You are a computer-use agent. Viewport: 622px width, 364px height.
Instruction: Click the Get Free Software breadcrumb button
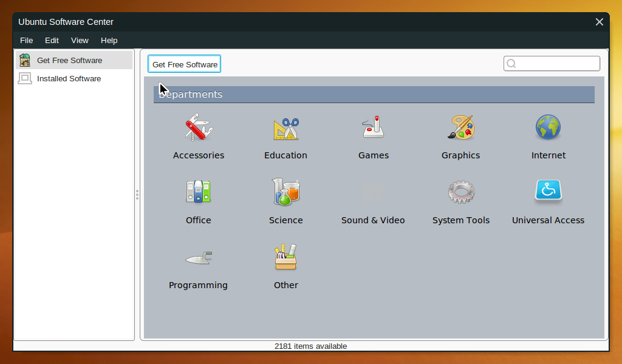tap(185, 64)
